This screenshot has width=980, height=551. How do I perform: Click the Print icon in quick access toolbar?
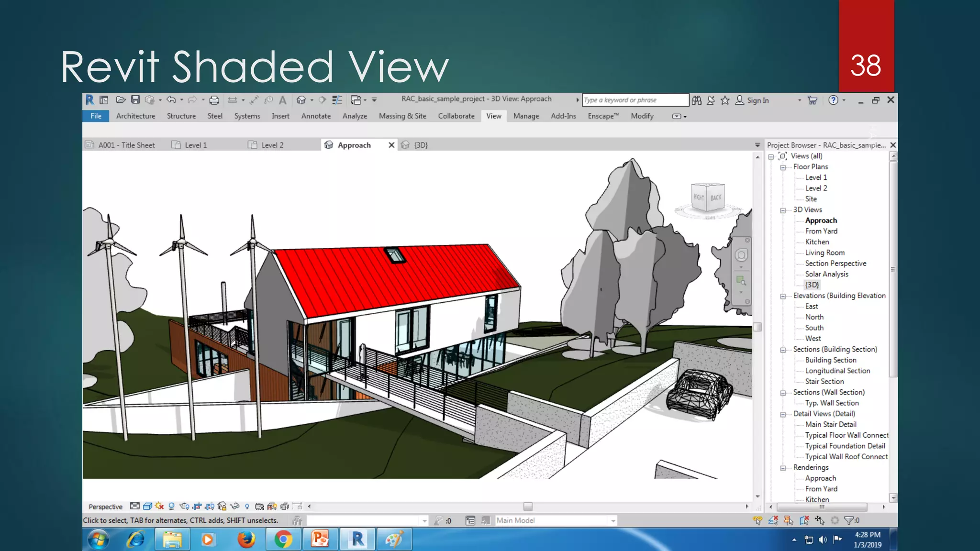(214, 100)
